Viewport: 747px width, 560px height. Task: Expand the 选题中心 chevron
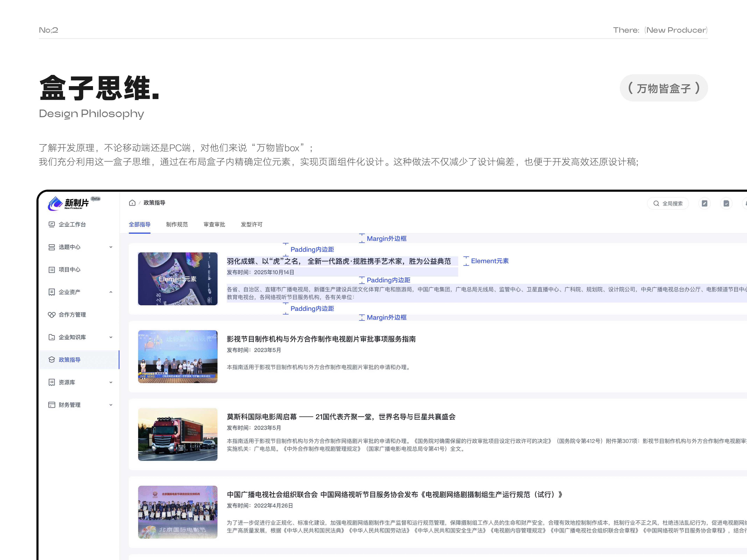click(111, 247)
